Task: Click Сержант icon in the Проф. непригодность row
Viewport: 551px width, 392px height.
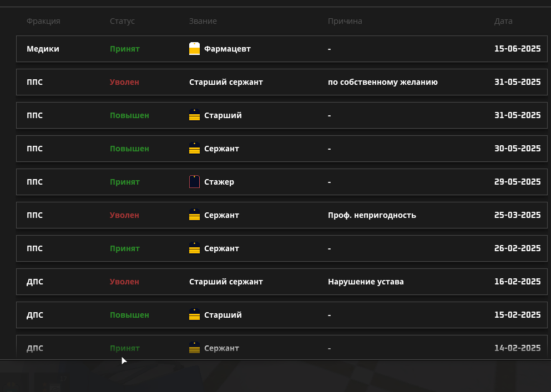Action: pos(194,215)
